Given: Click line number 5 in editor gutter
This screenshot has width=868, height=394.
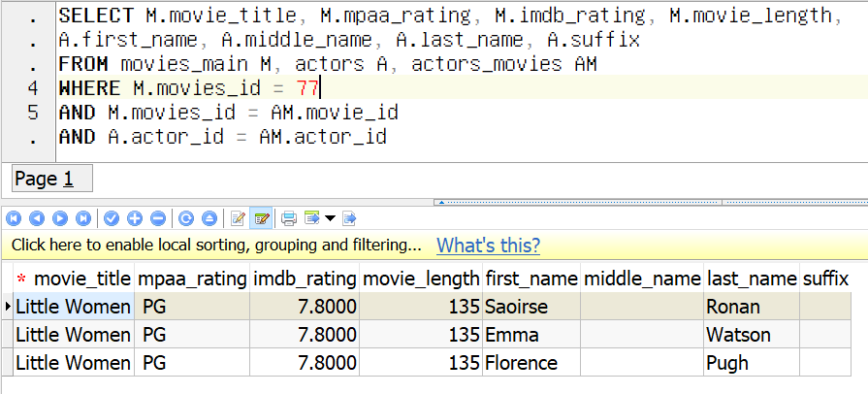Looking at the screenshot, I should point(33,113).
